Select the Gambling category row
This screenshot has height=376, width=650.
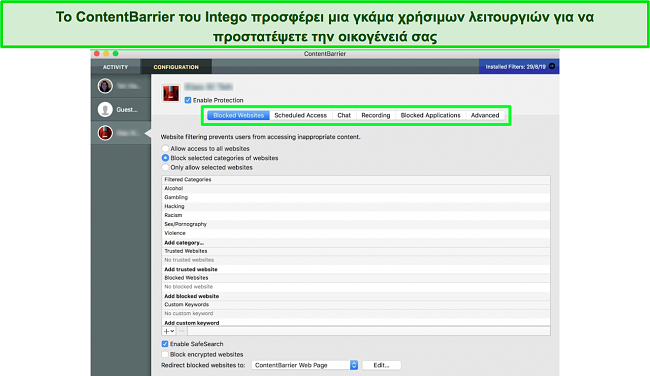coord(356,197)
